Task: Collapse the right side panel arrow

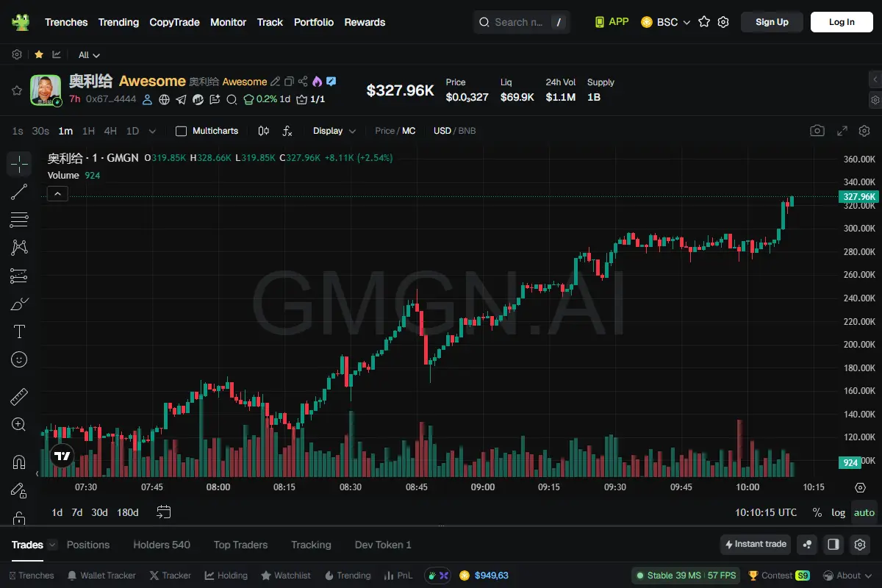Action: (x=875, y=79)
